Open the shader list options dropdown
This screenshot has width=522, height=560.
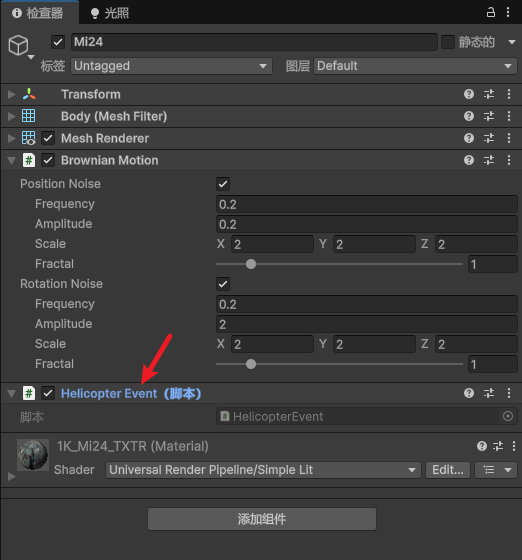coord(496,470)
